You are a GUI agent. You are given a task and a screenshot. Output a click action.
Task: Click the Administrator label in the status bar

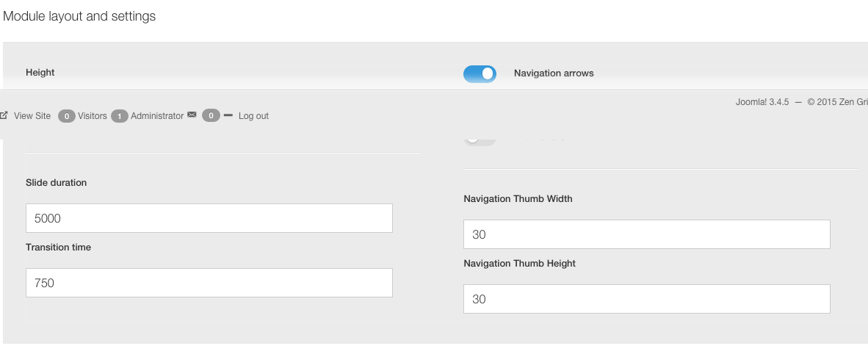click(x=157, y=116)
